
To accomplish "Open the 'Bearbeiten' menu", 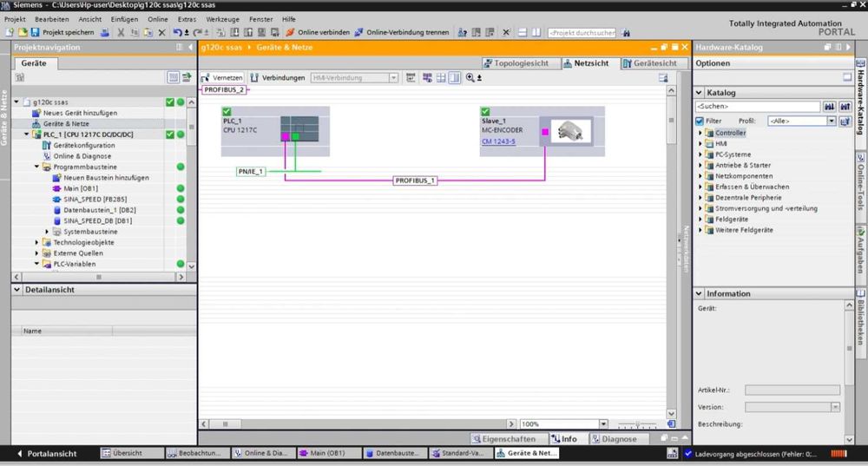I will click(x=52, y=19).
